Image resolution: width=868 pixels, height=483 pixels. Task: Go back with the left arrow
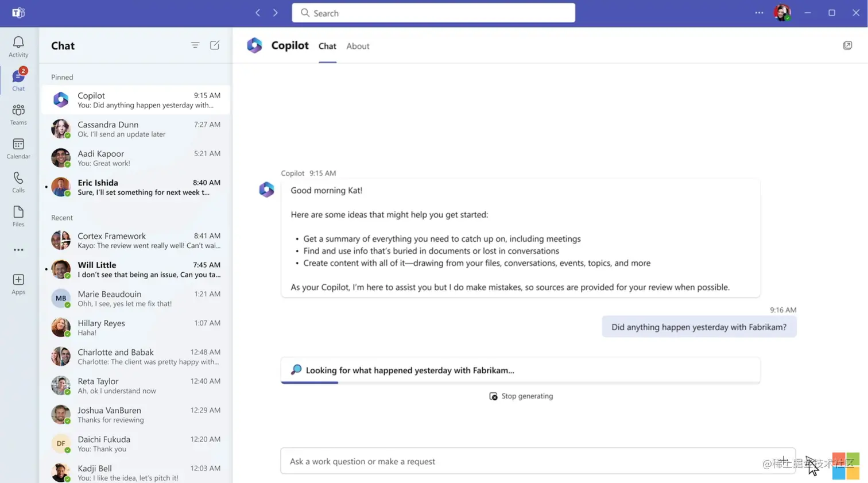(258, 13)
